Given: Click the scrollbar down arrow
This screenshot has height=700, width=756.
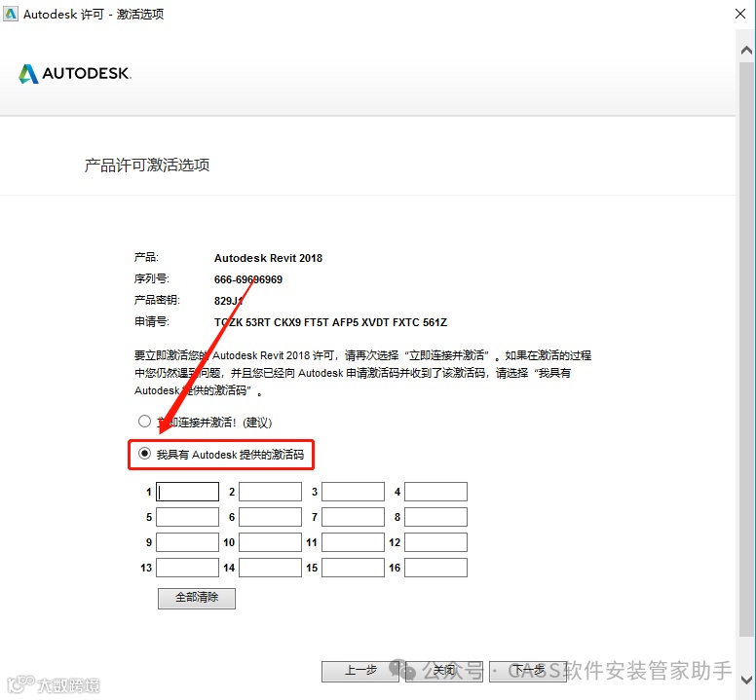Looking at the screenshot, I should pos(746,680).
